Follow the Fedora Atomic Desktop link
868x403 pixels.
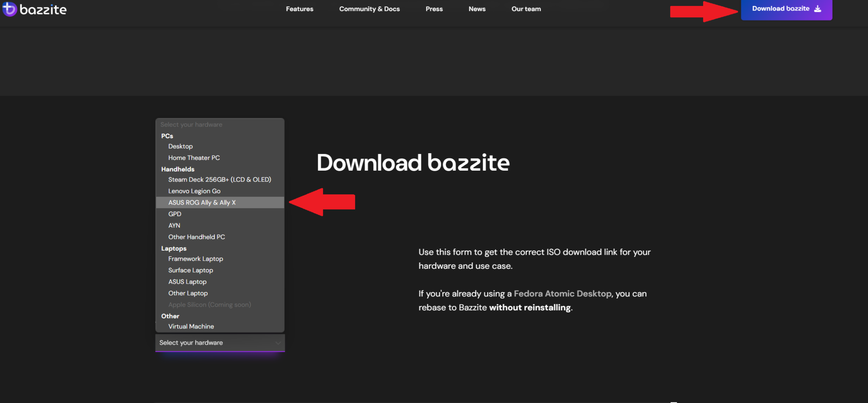point(562,294)
